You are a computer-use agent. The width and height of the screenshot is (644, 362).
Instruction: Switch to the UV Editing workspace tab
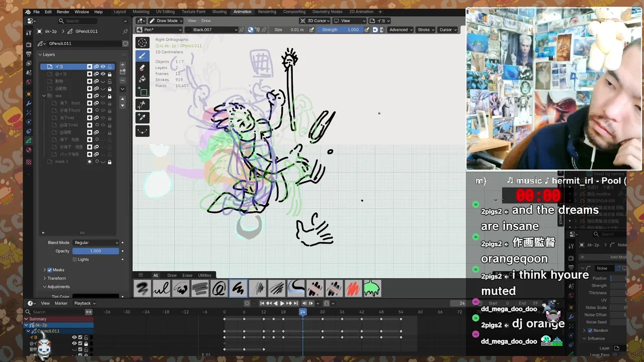[x=165, y=12]
